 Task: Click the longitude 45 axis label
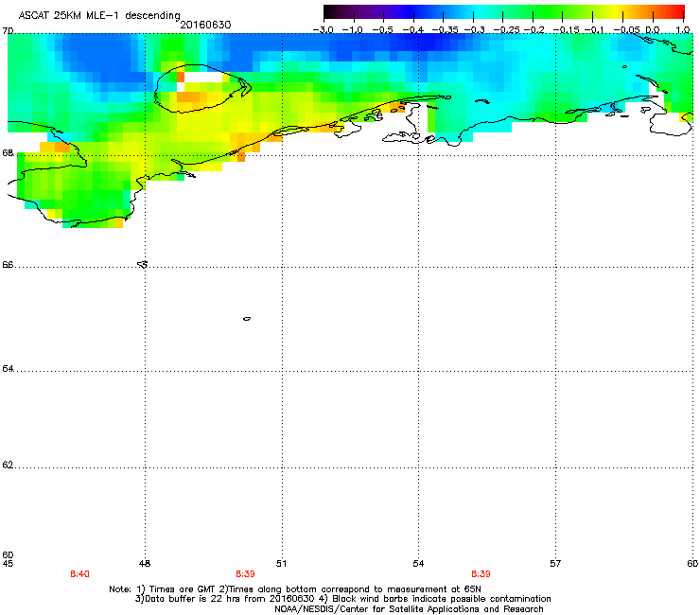tap(8, 564)
